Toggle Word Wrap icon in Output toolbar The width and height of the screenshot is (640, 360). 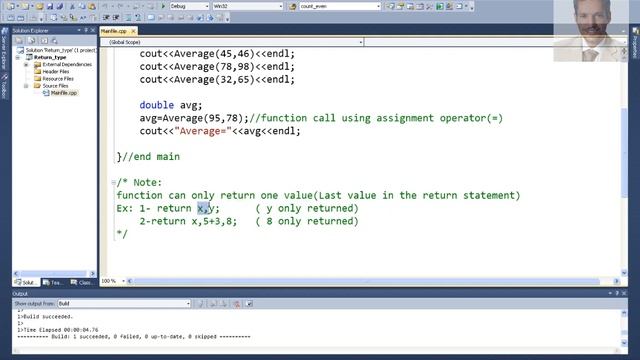coord(249,303)
